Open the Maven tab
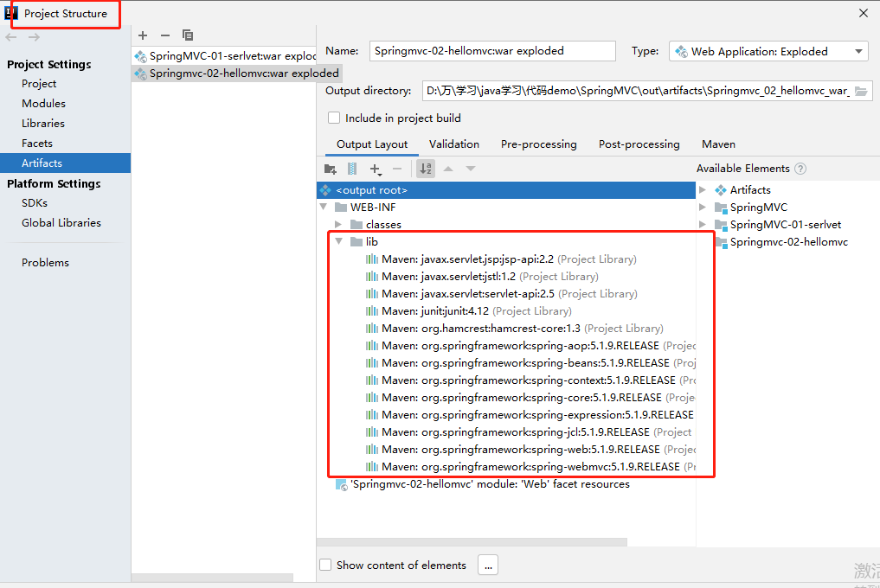 pos(718,144)
